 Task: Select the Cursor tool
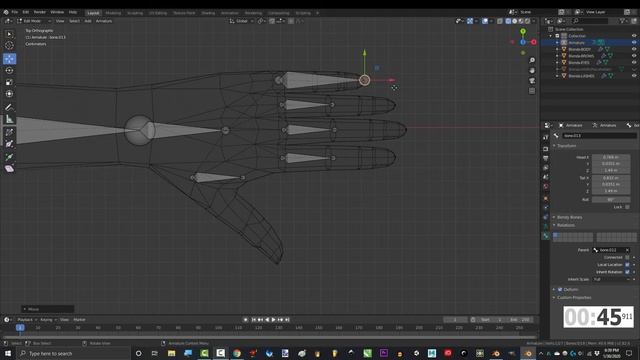pyautogui.click(x=9, y=46)
